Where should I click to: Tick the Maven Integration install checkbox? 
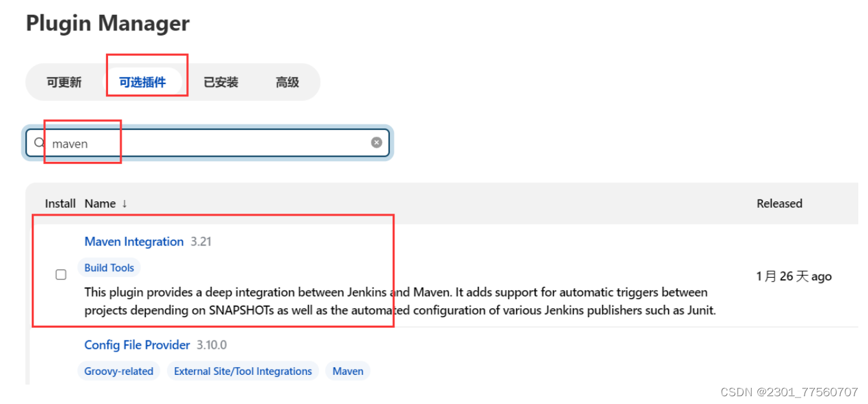(x=61, y=275)
